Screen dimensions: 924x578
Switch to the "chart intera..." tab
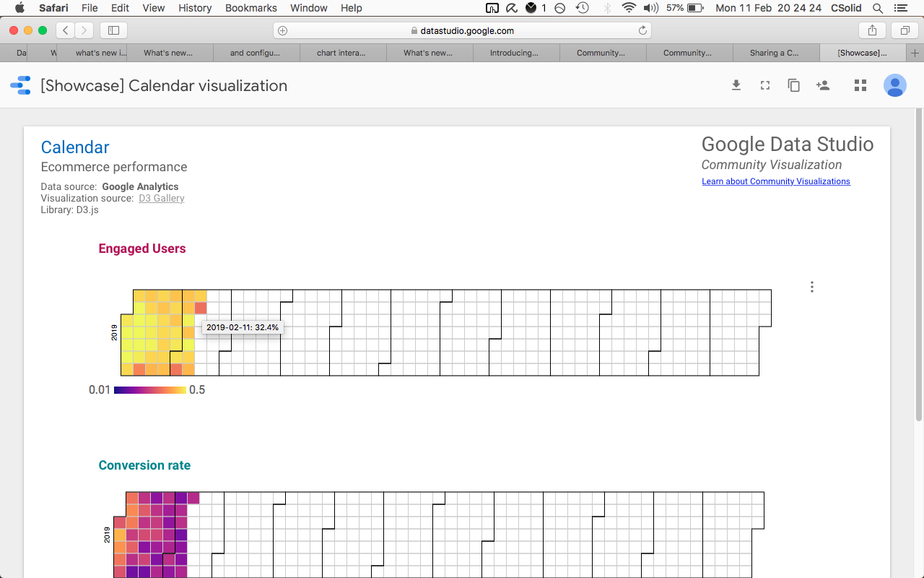tap(343, 53)
